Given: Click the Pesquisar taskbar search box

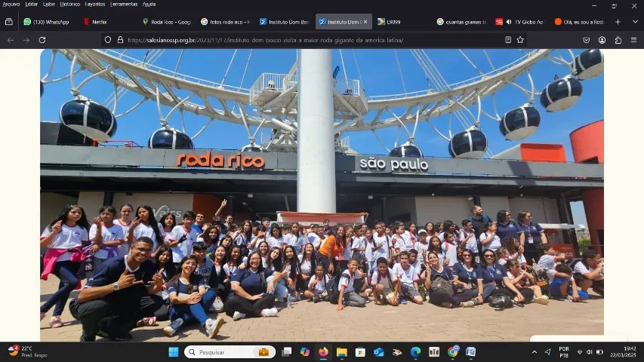Looking at the screenshot, I should pos(230,352).
